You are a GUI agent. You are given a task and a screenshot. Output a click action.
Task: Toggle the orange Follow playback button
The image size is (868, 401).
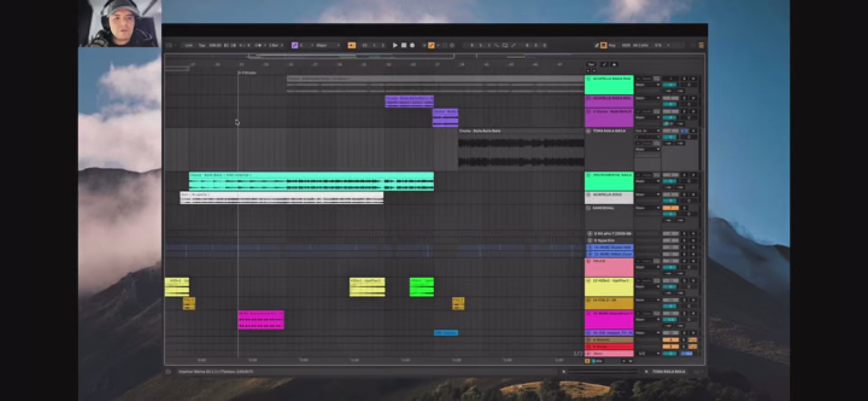[352, 45]
